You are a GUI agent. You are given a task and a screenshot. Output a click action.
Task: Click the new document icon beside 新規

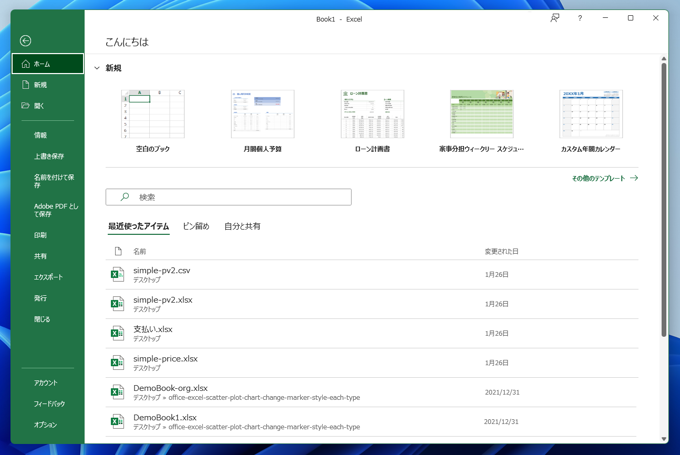point(26,85)
